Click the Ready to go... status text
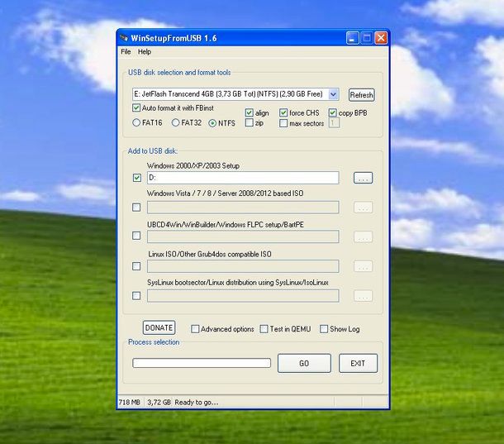 [197, 402]
